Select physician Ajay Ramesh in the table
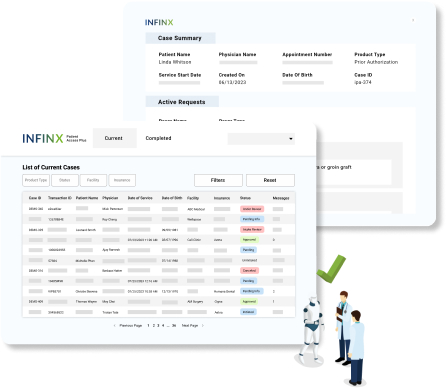This screenshot has height=388, width=446. pos(111,250)
